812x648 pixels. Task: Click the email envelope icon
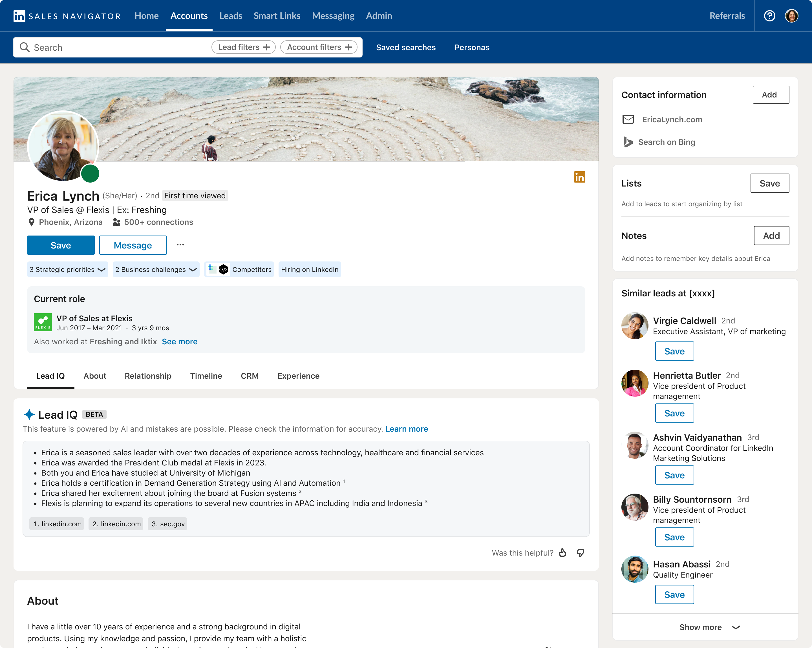pos(628,120)
